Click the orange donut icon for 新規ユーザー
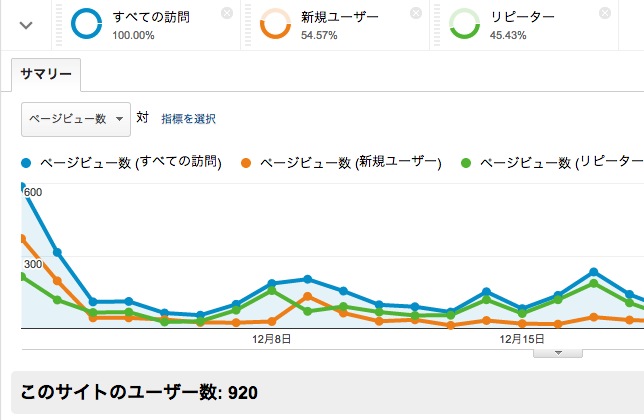The image size is (644, 420). point(275,24)
